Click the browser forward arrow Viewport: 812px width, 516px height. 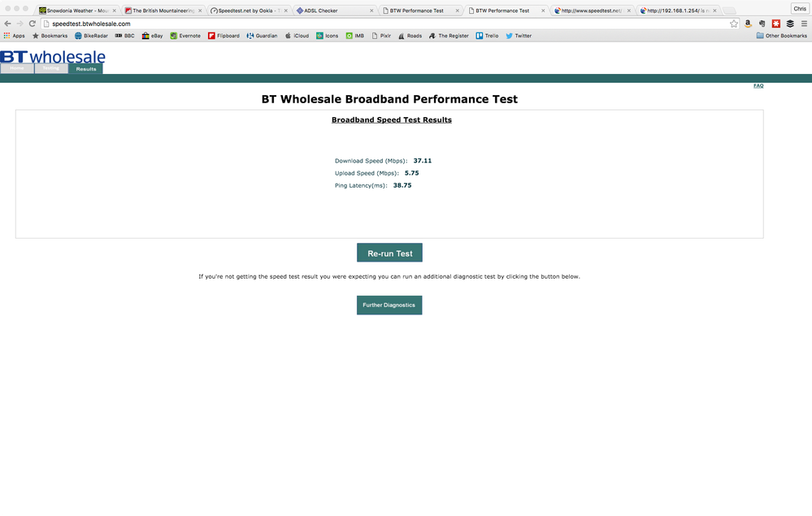pos(20,24)
